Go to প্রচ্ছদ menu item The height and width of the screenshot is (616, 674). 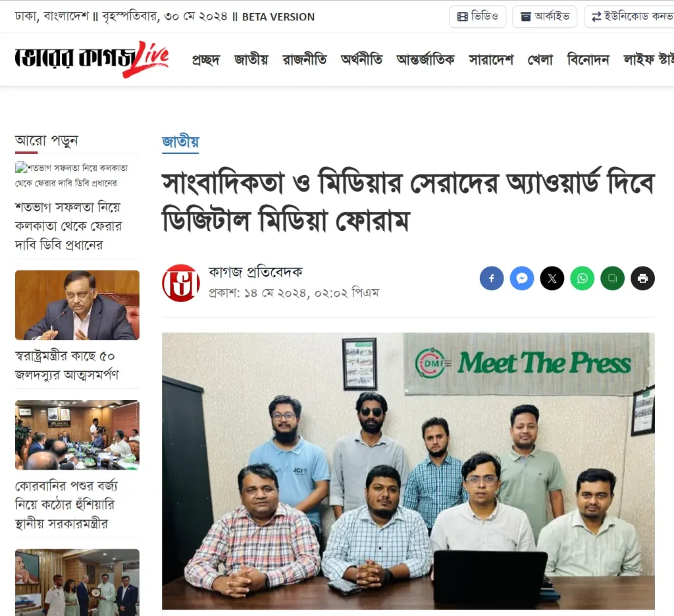click(x=206, y=59)
